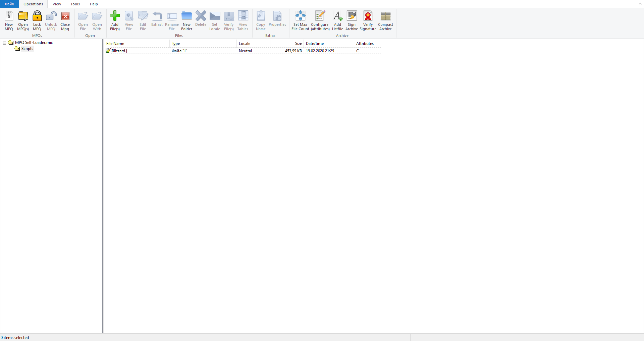Create a New Folder
Screen dimensions: 644x341
tap(186, 21)
